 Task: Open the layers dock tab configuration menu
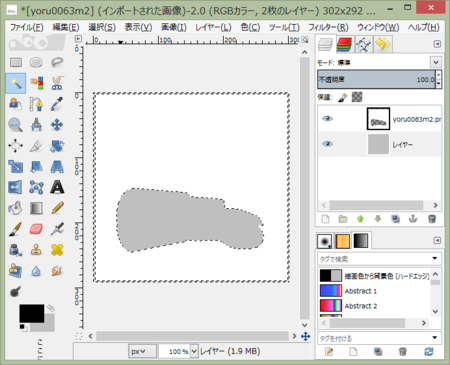(x=437, y=44)
